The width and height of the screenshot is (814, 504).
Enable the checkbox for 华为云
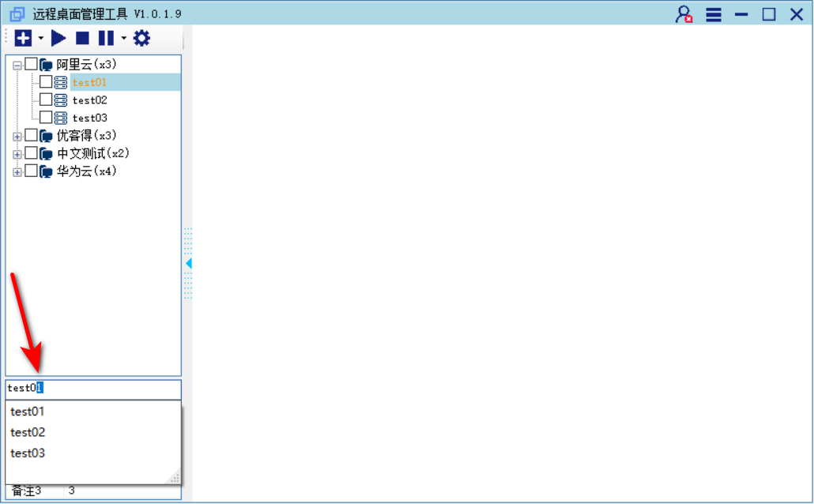click(x=31, y=171)
